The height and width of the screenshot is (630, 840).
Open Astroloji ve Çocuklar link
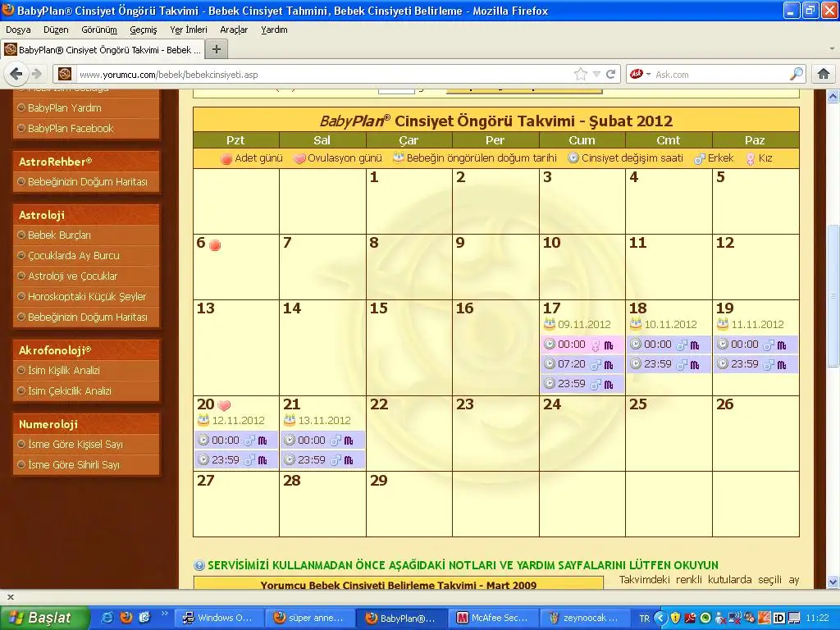click(x=72, y=276)
